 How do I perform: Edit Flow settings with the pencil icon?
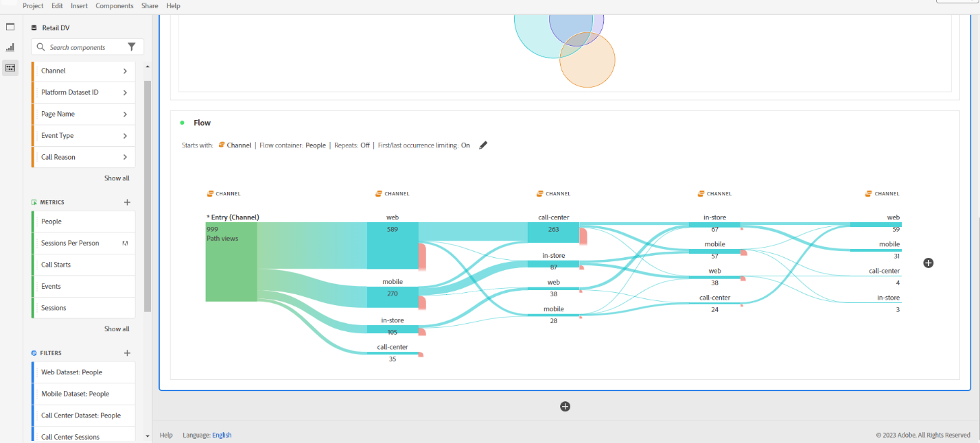[483, 145]
